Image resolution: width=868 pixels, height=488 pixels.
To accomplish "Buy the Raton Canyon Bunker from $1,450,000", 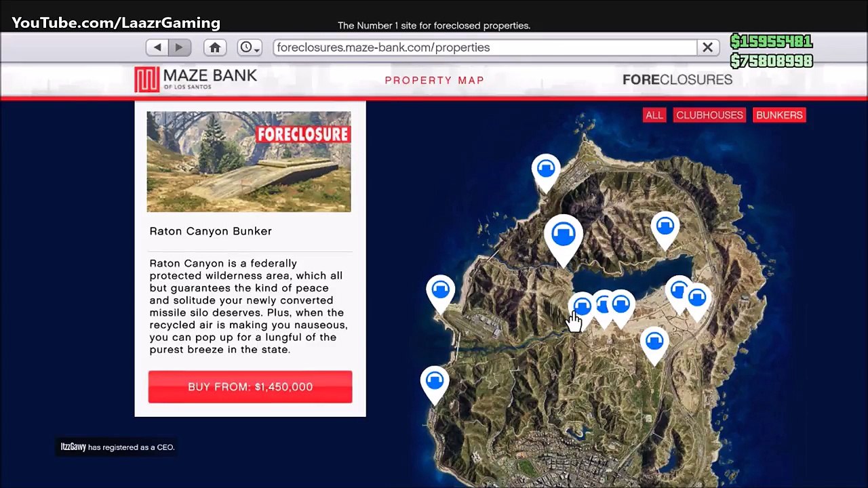I will tap(250, 387).
